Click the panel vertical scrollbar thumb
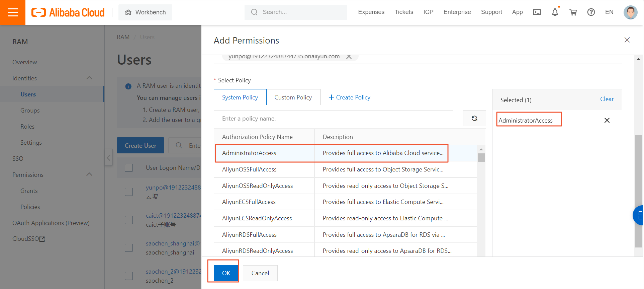This screenshot has width=644, height=289. [638, 191]
